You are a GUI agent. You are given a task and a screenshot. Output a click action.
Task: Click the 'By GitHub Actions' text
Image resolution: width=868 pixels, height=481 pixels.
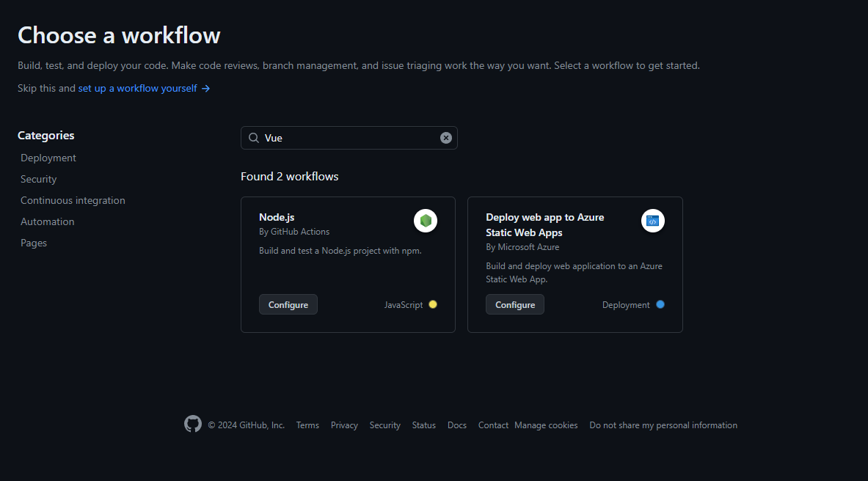pyautogui.click(x=294, y=232)
